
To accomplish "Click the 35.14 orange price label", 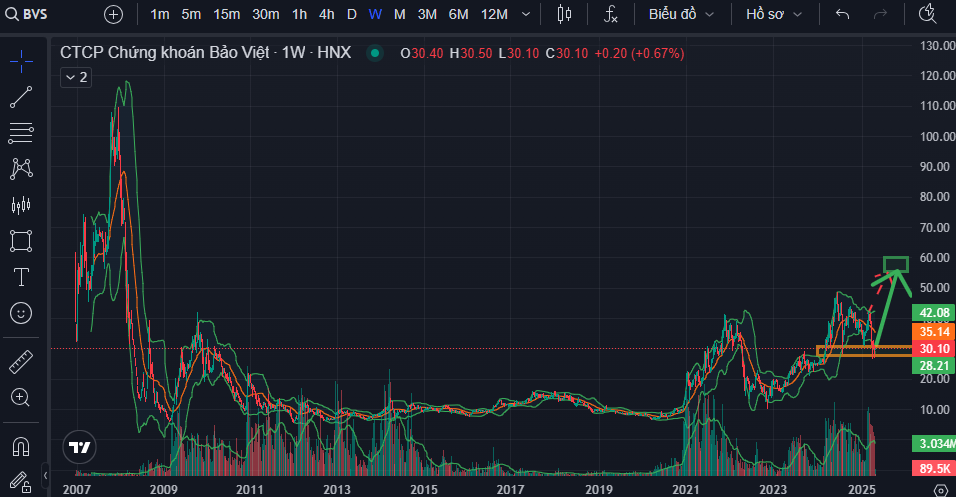I will (x=933, y=332).
